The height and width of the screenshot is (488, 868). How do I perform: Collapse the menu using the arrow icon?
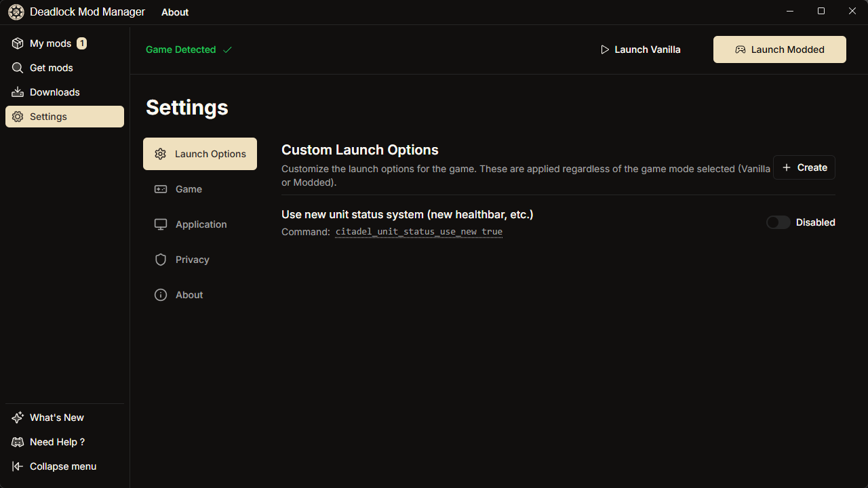point(17,466)
